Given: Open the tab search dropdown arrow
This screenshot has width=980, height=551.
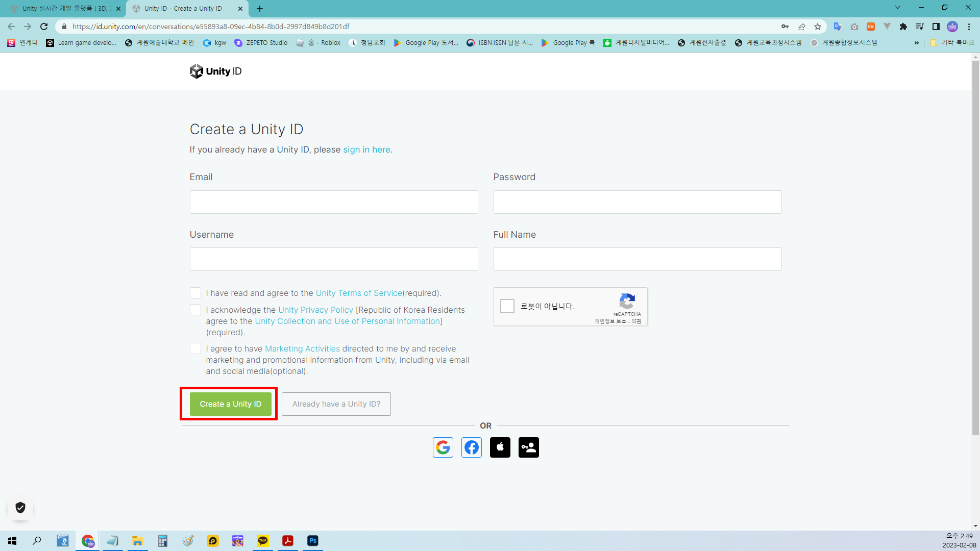Looking at the screenshot, I should 898,8.
